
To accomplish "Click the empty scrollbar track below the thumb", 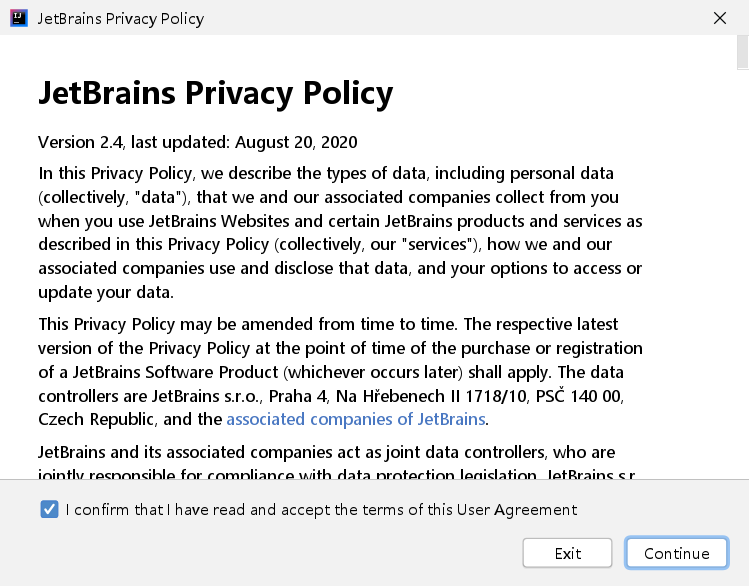I will [x=740, y=300].
